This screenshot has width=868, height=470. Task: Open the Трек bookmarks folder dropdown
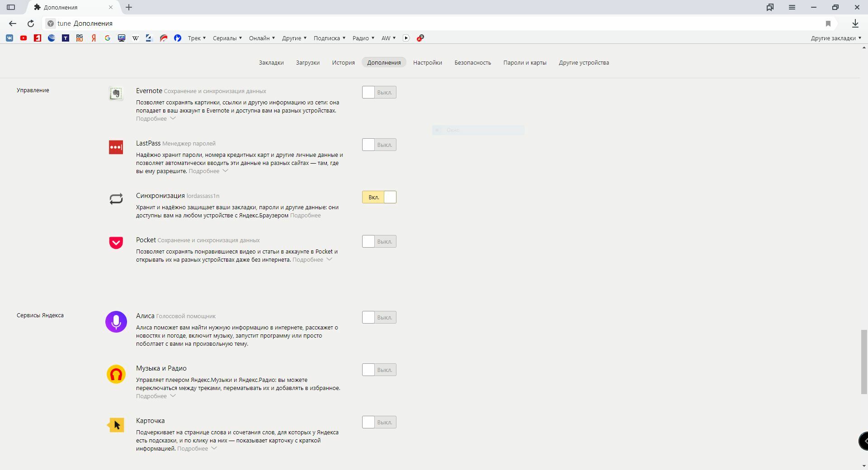197,38
